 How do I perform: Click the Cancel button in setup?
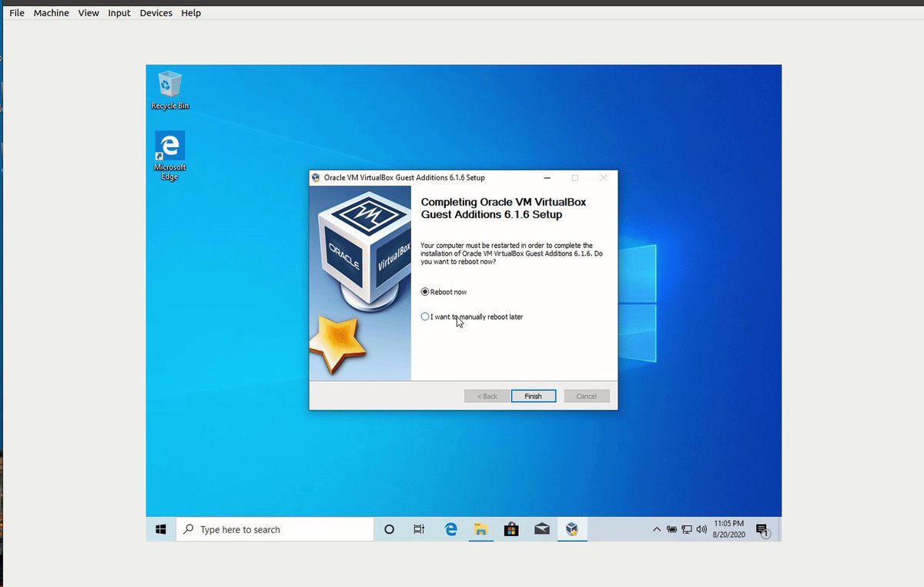(587, 396)
